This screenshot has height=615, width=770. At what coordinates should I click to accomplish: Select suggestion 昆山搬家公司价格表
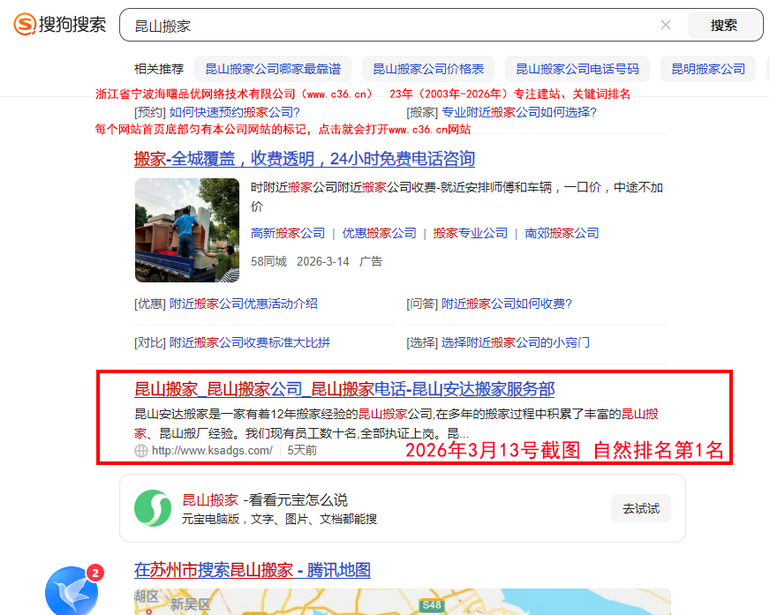428,69
